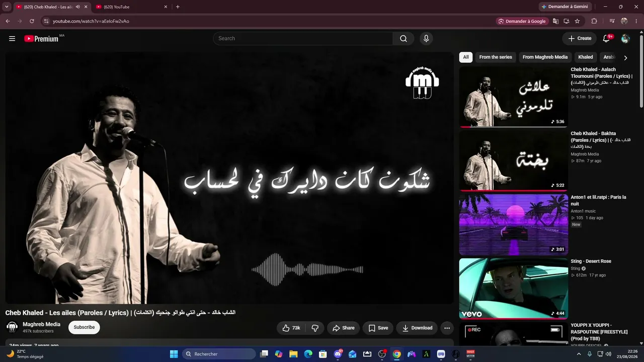Like the Cheb Khaled video

point(291,328)
